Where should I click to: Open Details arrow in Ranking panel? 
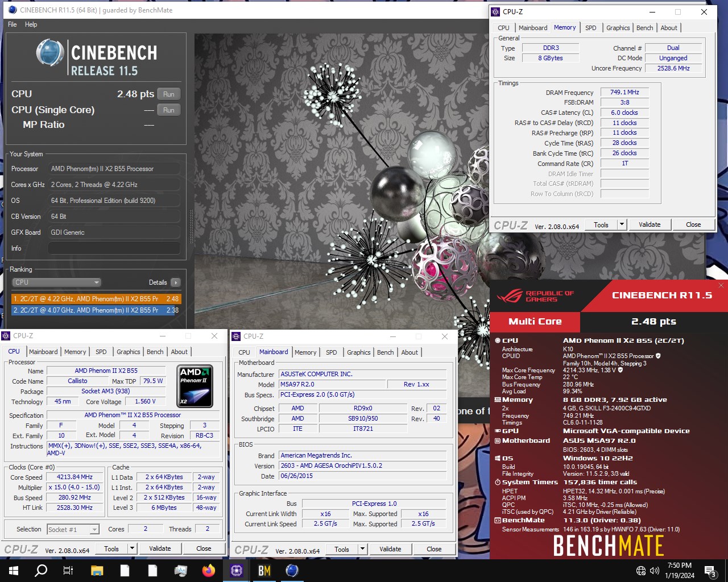(x=176, y=282)
